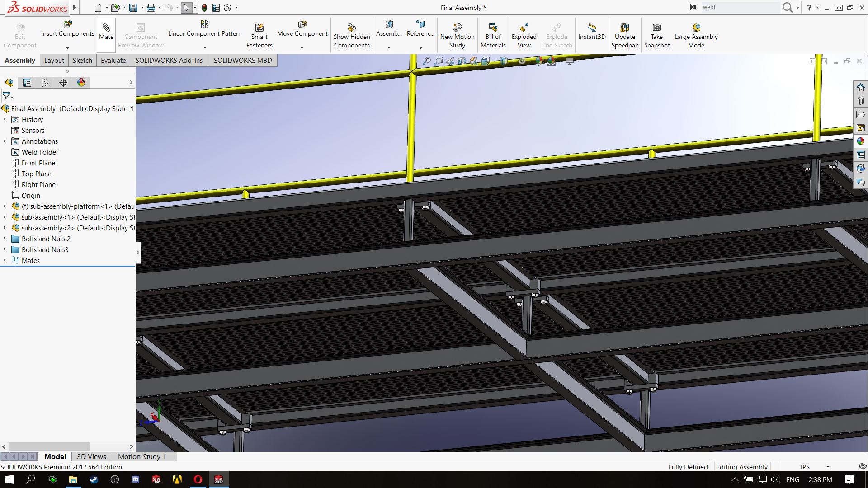Image resolution: width=868 pixels, height=488 pixels.
Task: Expand Bolts and Nuts 2 folder
Action: [5, 239]
